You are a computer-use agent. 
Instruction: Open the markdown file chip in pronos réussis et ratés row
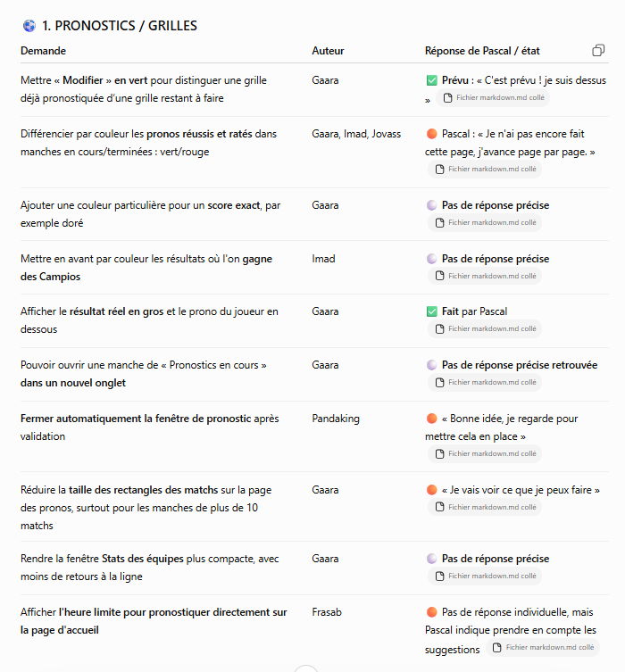tap(485, 169)
